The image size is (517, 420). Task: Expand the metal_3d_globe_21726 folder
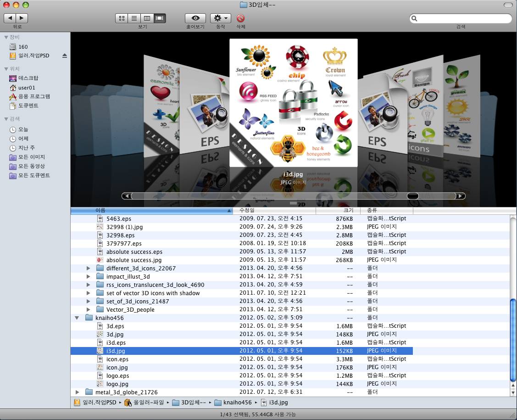(x=77, y=392)
